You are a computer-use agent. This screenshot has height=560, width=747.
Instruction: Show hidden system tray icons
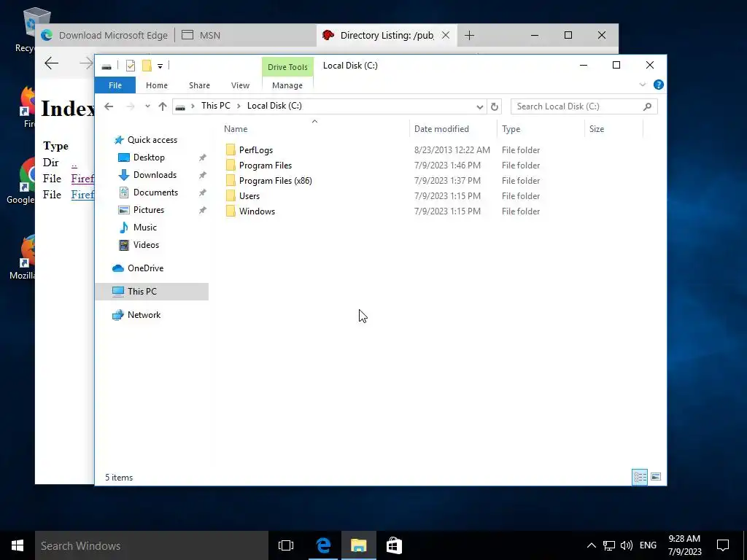pyautogui.click(x=591, y=545)
